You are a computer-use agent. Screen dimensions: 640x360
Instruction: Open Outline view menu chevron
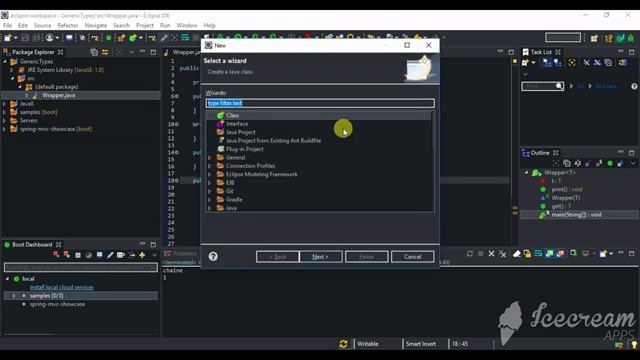[633, 163]
